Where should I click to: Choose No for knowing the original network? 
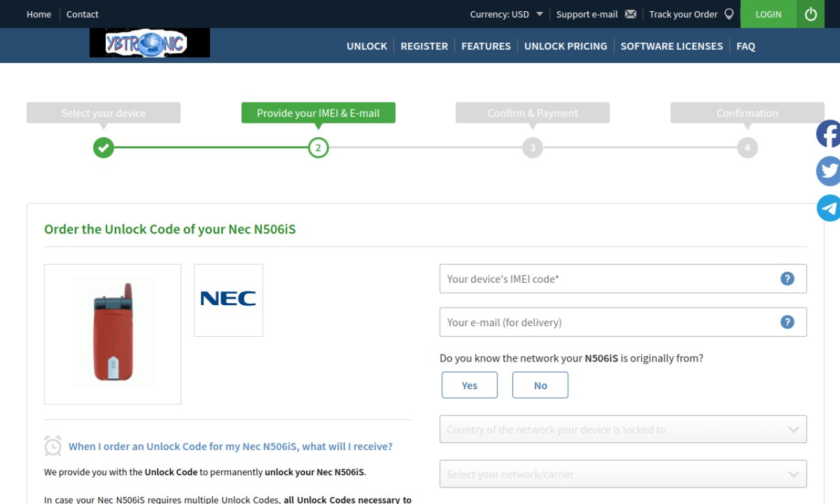[540, 385]
